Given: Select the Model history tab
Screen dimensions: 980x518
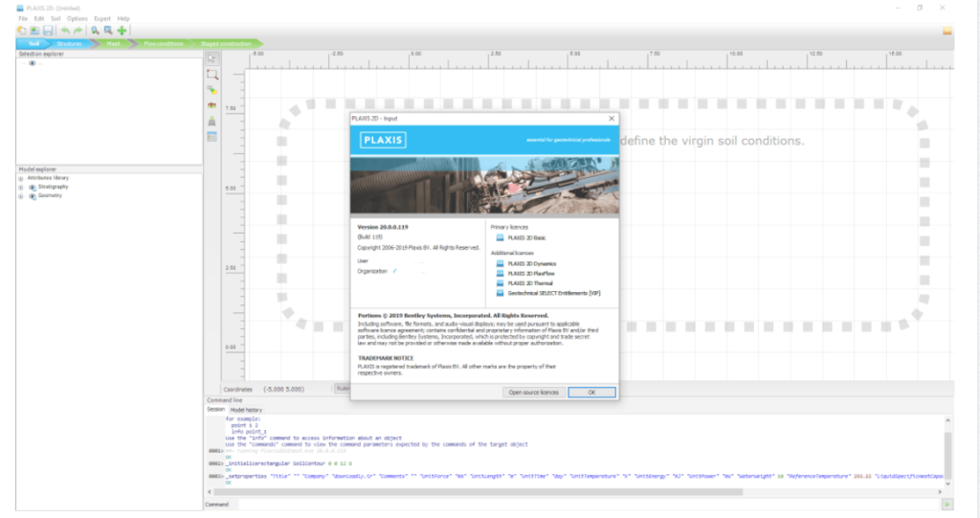Looking at the screenshot, I should click(246, 410).
